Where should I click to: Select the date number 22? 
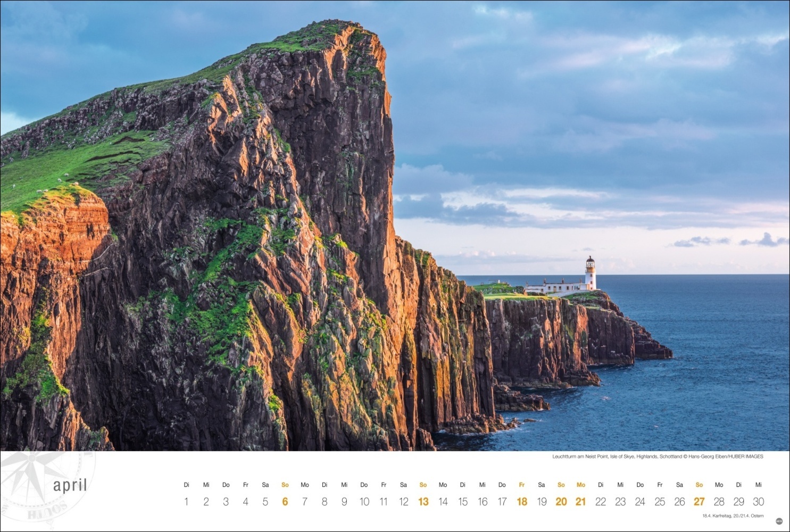click(601, 502)
